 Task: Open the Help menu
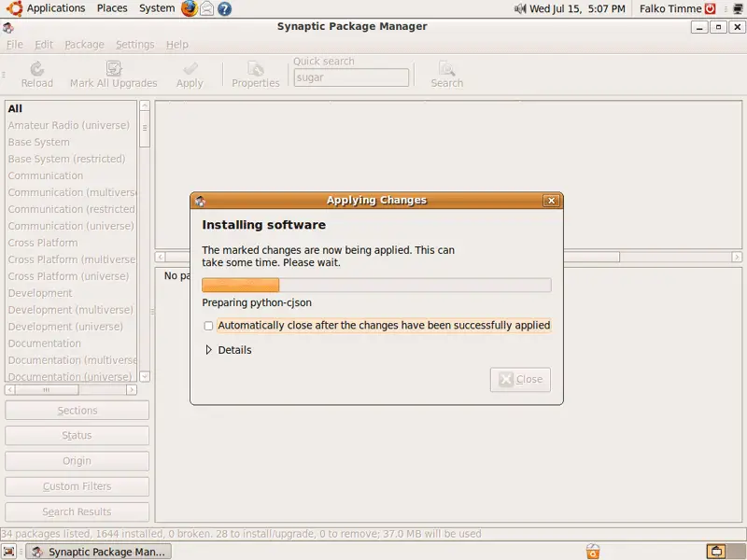[176, 45]
